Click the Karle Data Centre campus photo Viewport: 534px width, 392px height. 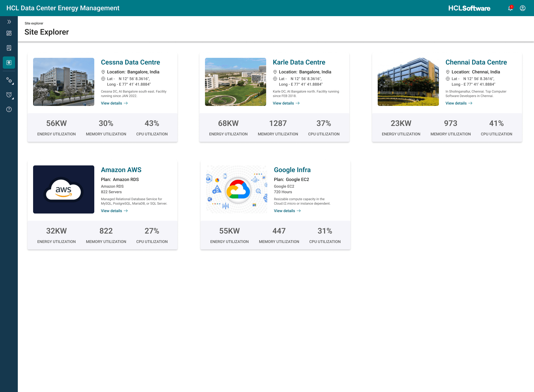(236, 82)
